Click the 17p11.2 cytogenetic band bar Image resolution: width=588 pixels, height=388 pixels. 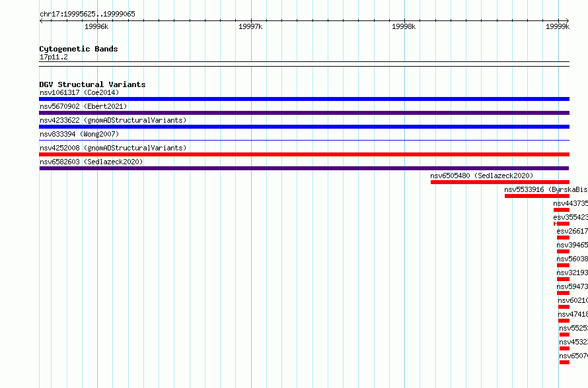click(x=304, y=64)
